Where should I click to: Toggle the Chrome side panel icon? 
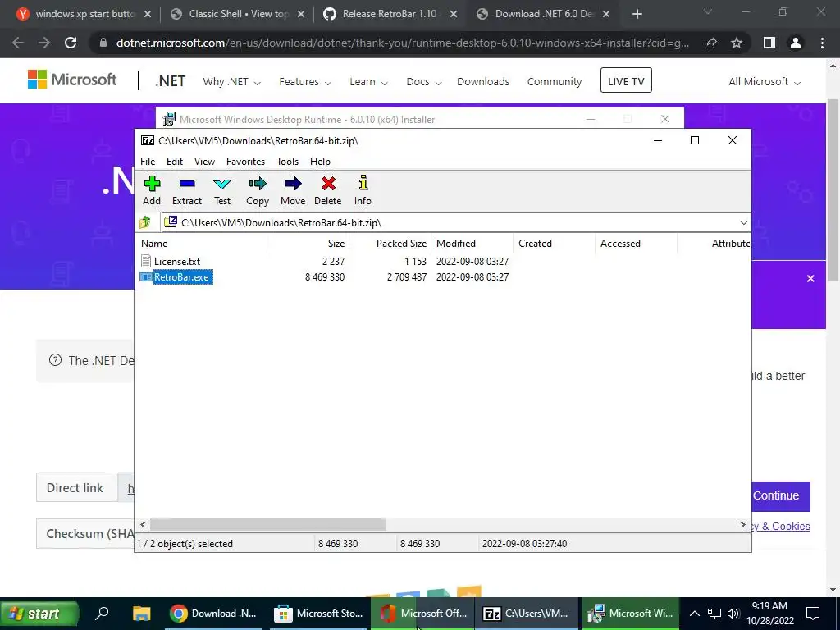coord(769,43)
